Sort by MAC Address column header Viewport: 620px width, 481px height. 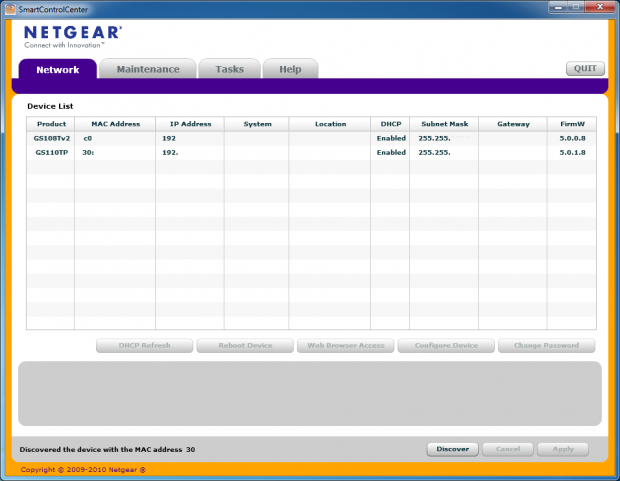tap(116, 124)
